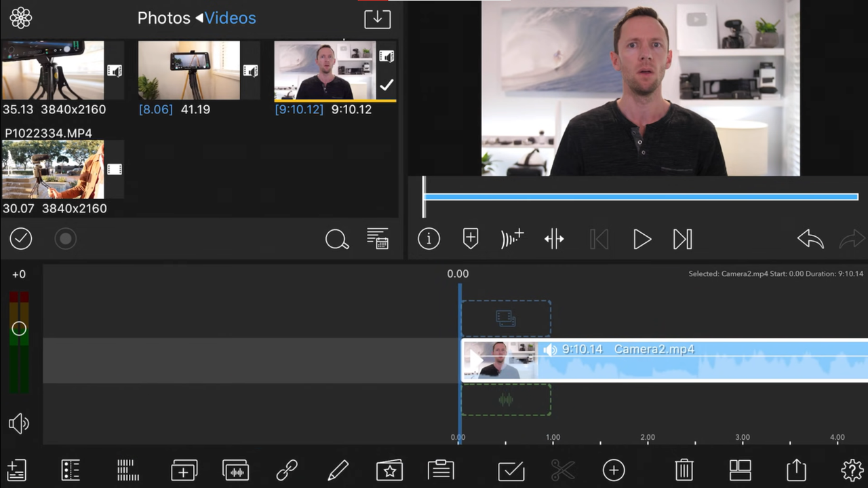Open the clipboard paste icon
This screenshot has width=868, height=488.
coord(441,470)
